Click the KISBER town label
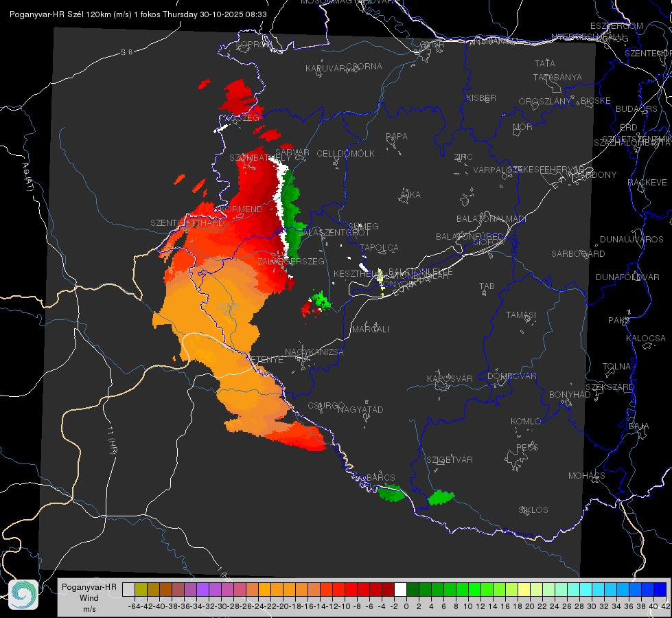This screenshot has height=618, width=672. (481, 98)
